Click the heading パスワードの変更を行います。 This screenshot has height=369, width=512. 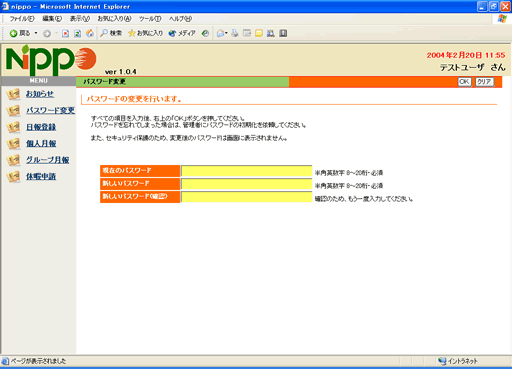click(x=134, y=99)
